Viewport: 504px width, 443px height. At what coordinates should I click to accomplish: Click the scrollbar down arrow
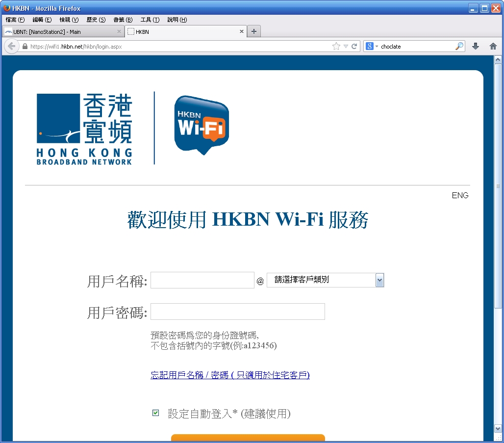498,428
